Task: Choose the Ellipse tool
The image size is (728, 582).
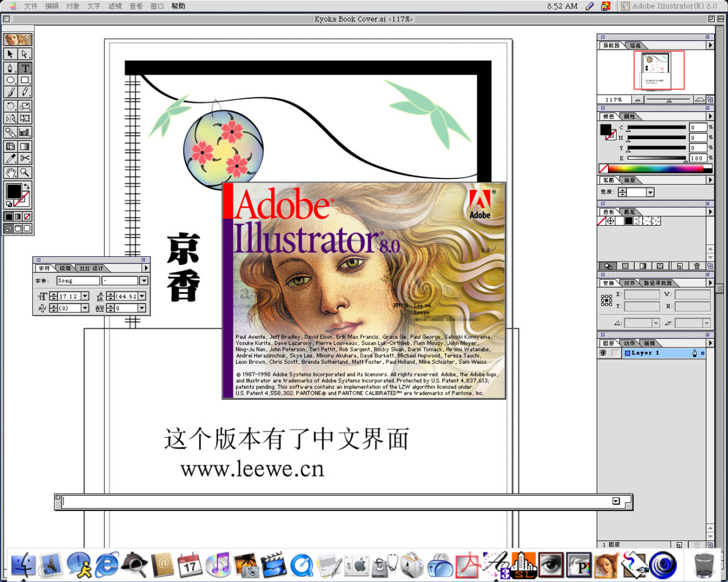Action: click(9, 80)
